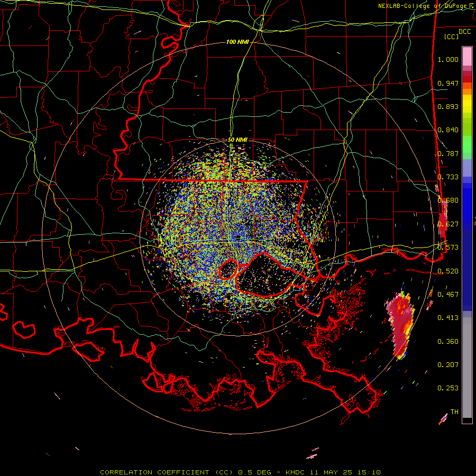
Task: Click the "100 NMI" range ring label
Action: coord(237,42)
